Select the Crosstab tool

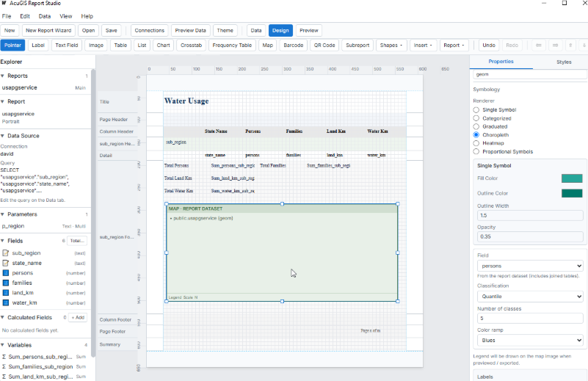click(191, 45)
